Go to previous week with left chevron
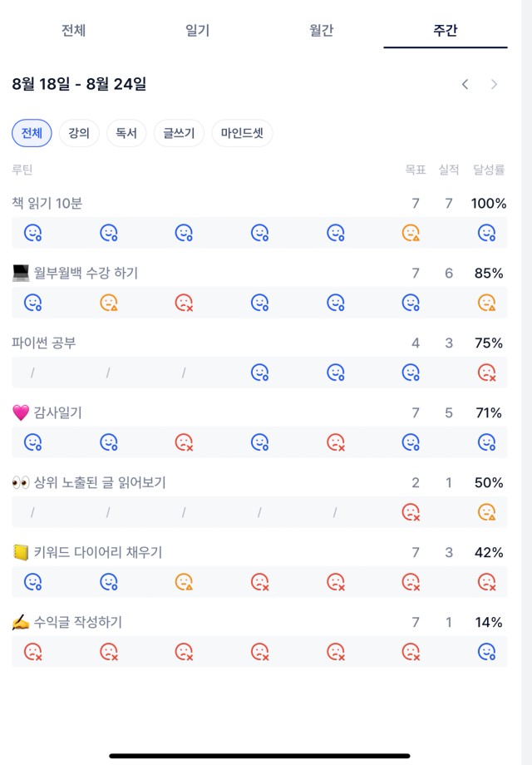 [465, 85]
